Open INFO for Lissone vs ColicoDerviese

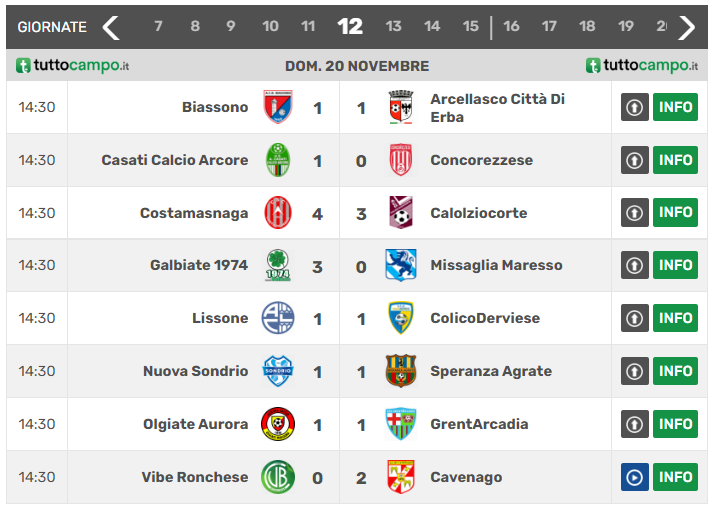tap(675, 318)
